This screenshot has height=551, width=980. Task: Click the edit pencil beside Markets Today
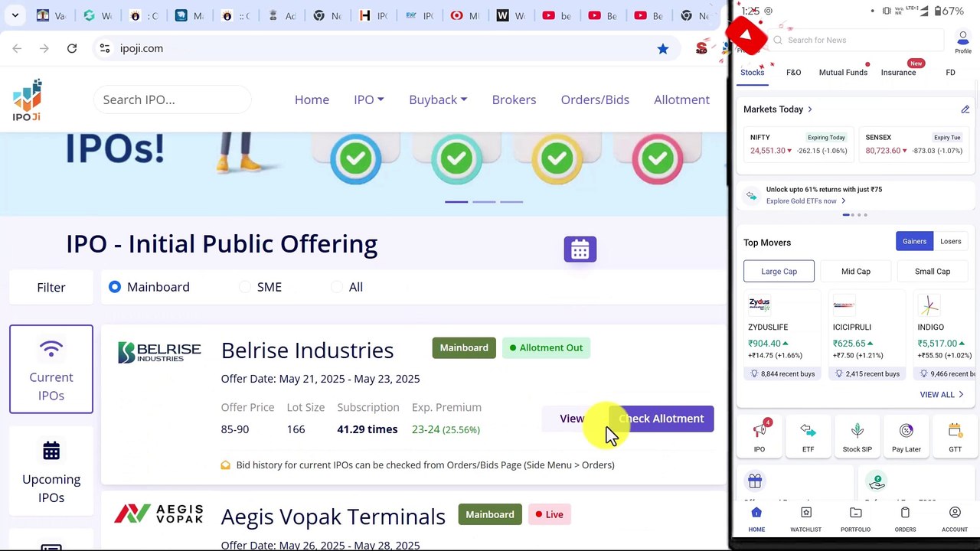(x=965, y=109)
